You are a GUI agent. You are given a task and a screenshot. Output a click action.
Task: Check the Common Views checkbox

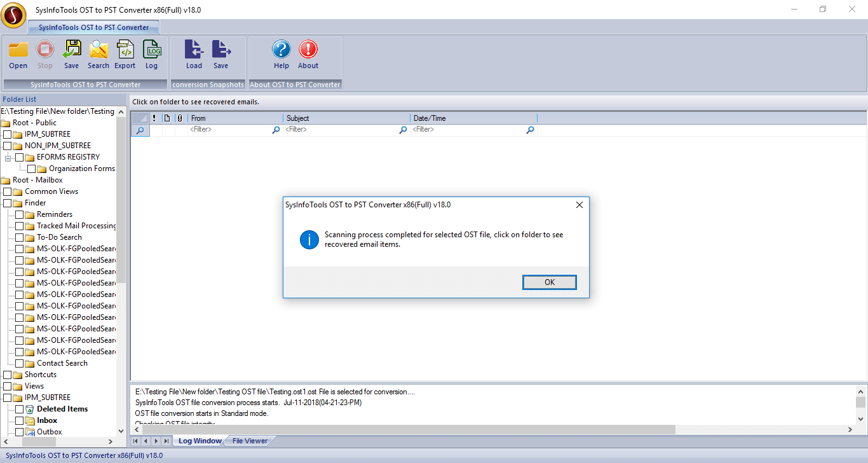click(x=7, y=191)
